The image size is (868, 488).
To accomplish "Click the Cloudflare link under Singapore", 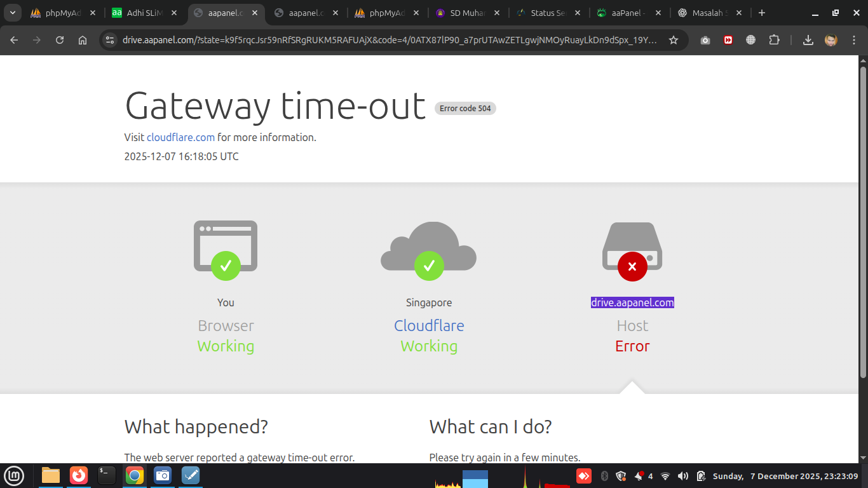I will 429,325.
